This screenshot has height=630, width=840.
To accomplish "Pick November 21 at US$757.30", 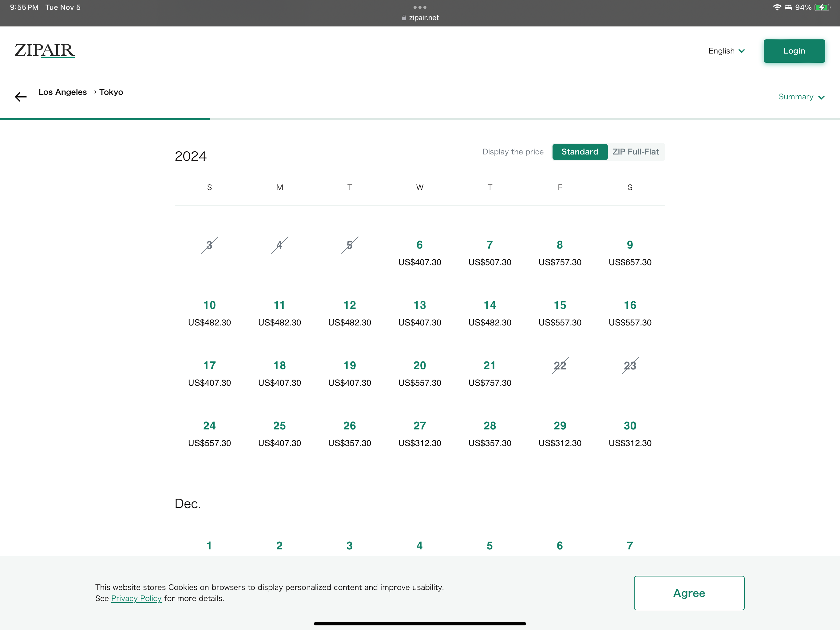I will 490,373.
